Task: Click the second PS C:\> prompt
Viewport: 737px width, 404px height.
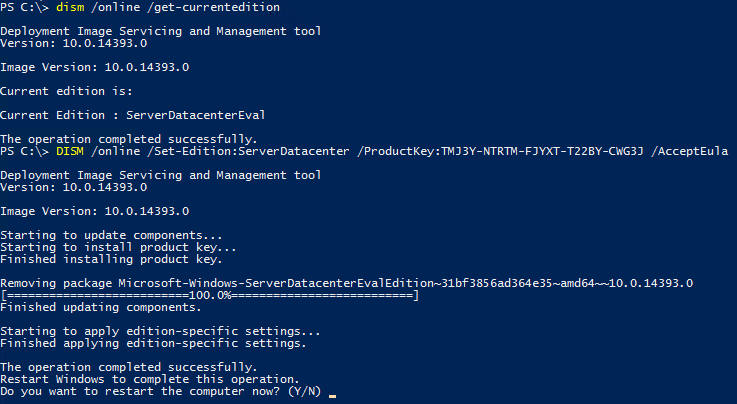Action: (x=24, y=151)
